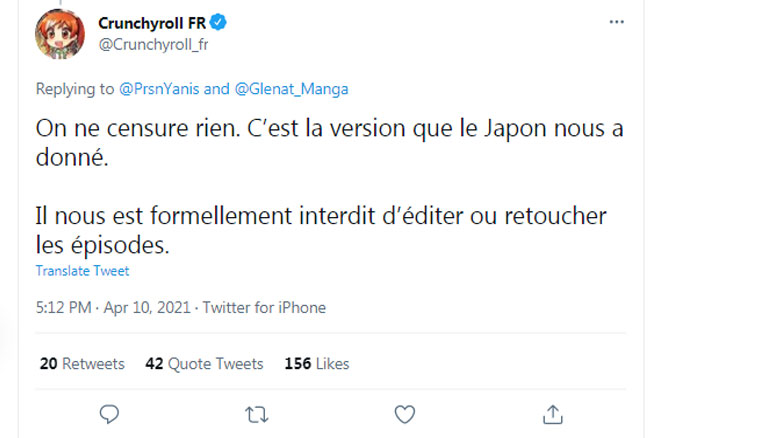Click the Crunchyroll FR display name
The width and height of the screenshot is (758, 438).
pyautogui.click(x=151, y=23)
